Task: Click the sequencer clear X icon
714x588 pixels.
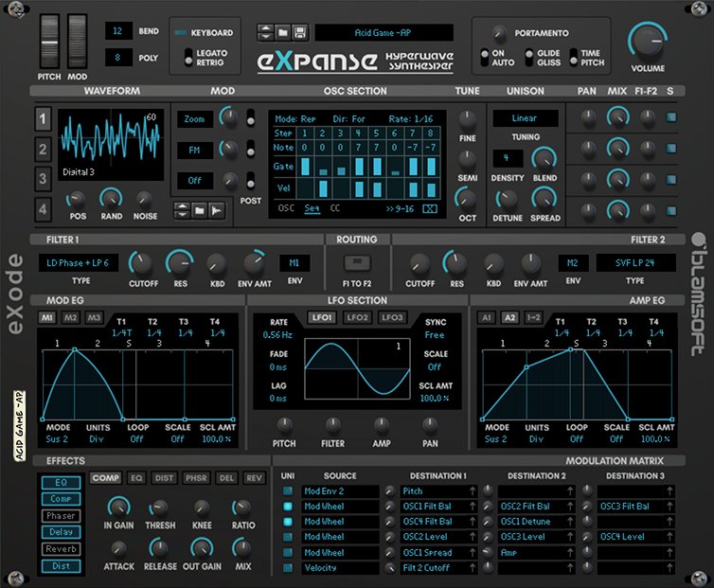Action: coord(430,208)
